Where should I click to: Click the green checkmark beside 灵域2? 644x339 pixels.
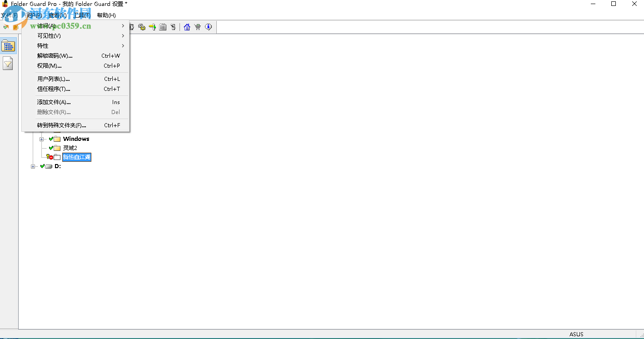51,148
